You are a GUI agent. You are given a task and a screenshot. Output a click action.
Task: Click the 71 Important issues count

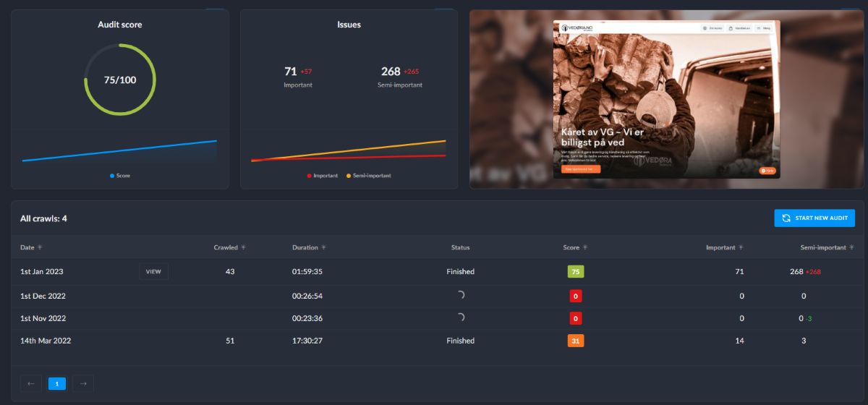pos(291,71)
